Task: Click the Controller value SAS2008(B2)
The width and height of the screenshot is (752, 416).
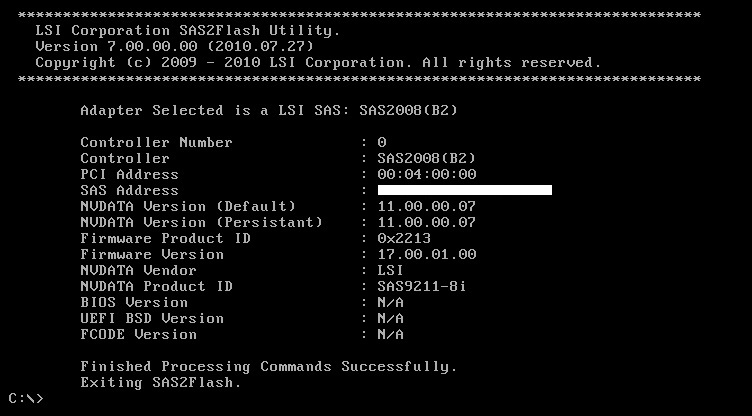Action: [427, 158]
